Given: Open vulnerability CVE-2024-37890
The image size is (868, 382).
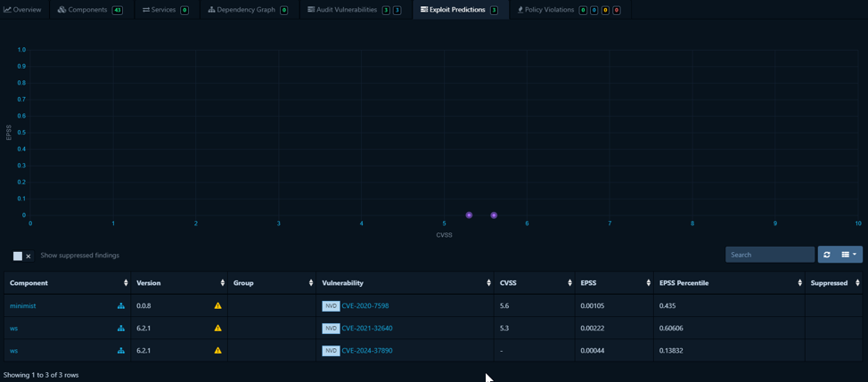Looking at the screenshot, I should (367, 351).
